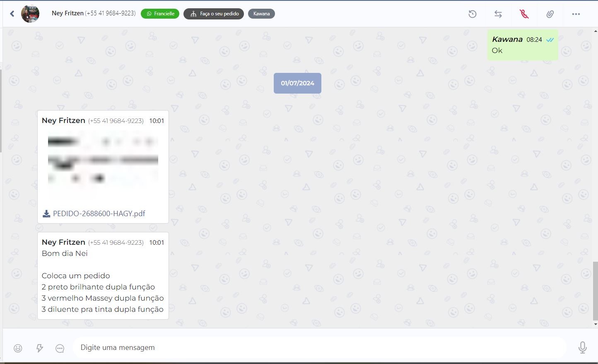Attach a file with the paperclip icon
The height and width of the screenshot is (364, 598).
(550, 14)
